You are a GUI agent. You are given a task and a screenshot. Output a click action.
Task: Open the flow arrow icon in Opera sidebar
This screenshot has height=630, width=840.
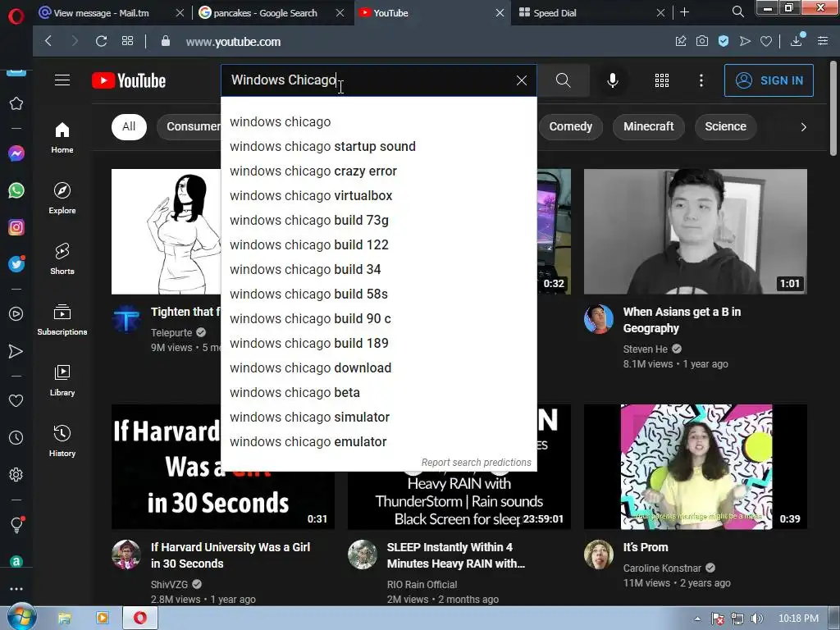tap(16, 351)
